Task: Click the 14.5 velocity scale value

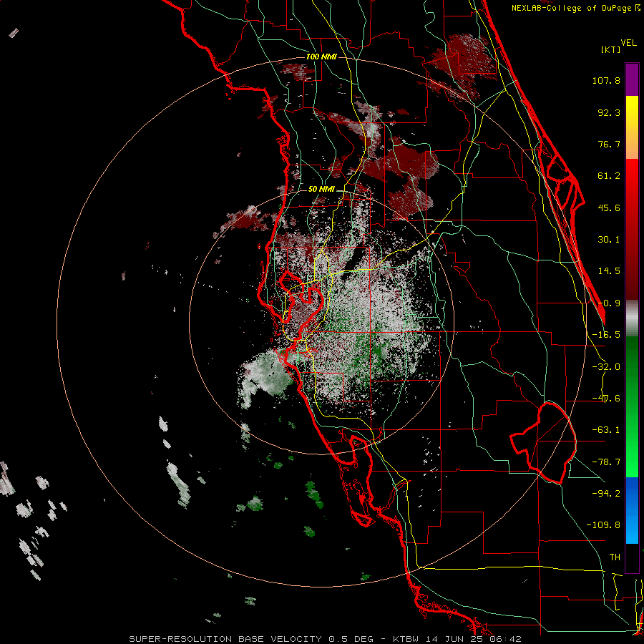Action: (609, 271)
